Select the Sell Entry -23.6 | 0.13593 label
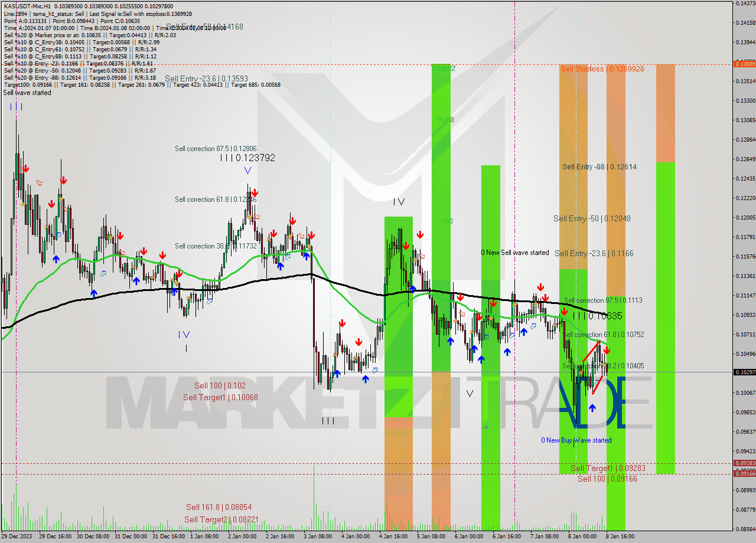 [x=206, y=78]
